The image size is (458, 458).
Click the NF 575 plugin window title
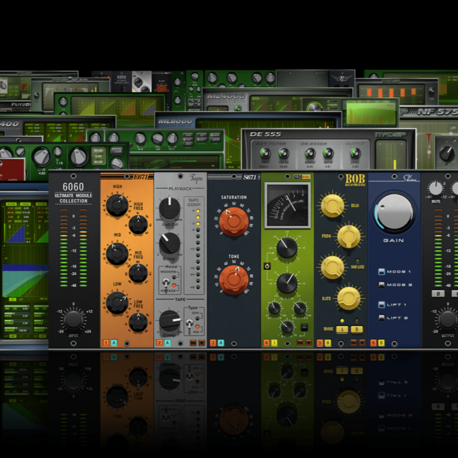point(438,112)
